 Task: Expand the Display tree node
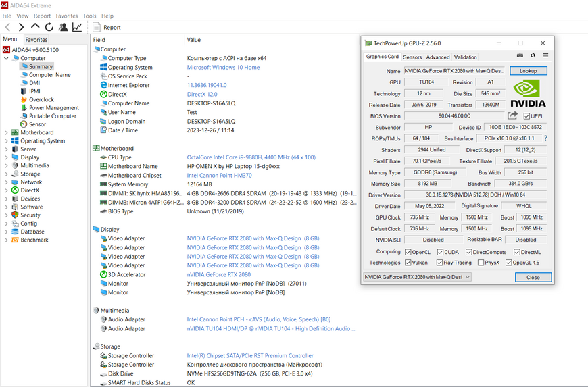point(6,157)
